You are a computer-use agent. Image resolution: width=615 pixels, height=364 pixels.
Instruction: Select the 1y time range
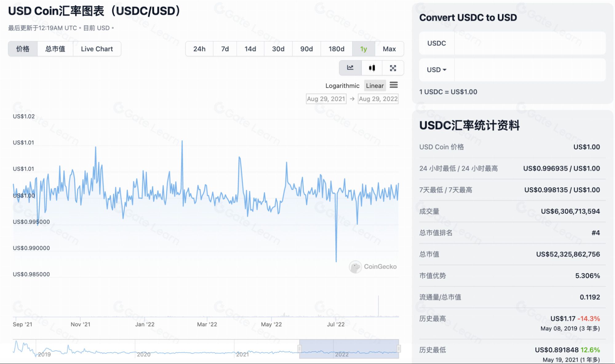point(363,49)
